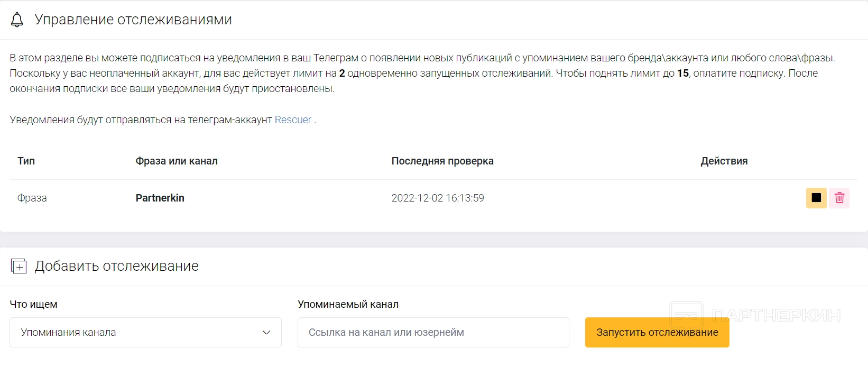Screen dimensions: 868x366
Task: Click the Управление отслеживаниями heading
Action: click(133, 20)
